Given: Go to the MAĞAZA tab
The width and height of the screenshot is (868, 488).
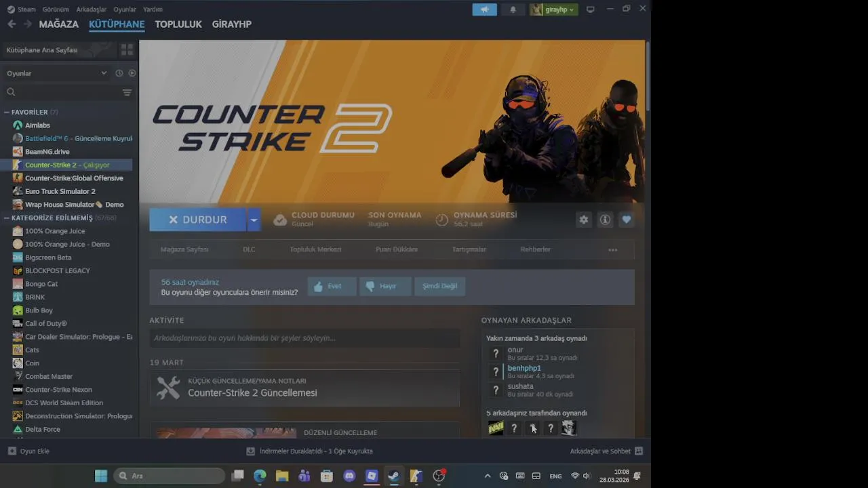Looking at the screenshot, I should 59,24.
